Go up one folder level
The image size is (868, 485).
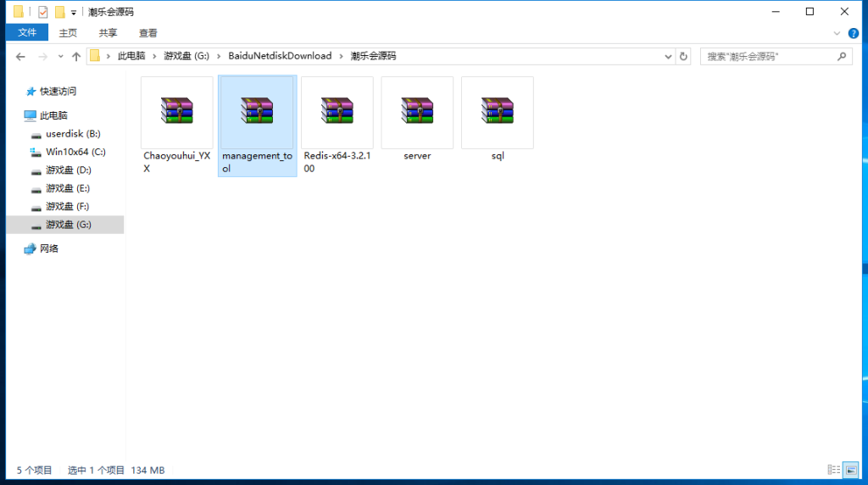[x=76, y=57]
